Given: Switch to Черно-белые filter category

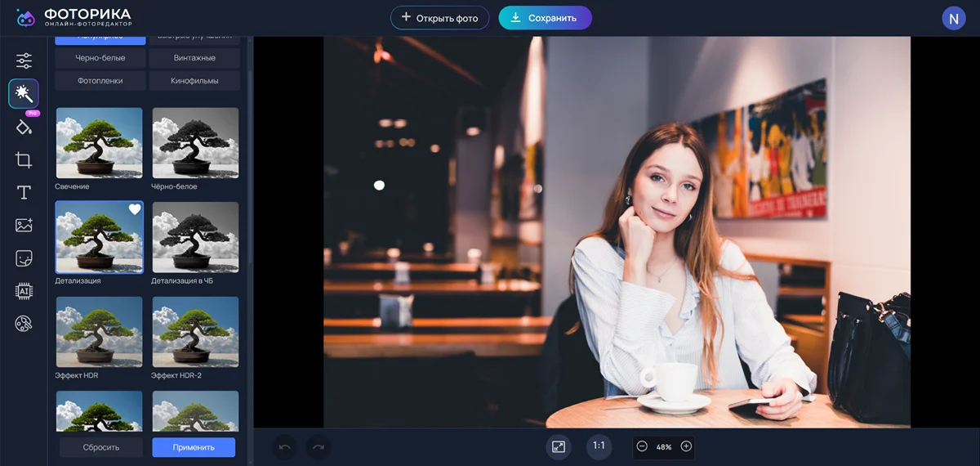Looking at the screenshot, I should point(100,58).
